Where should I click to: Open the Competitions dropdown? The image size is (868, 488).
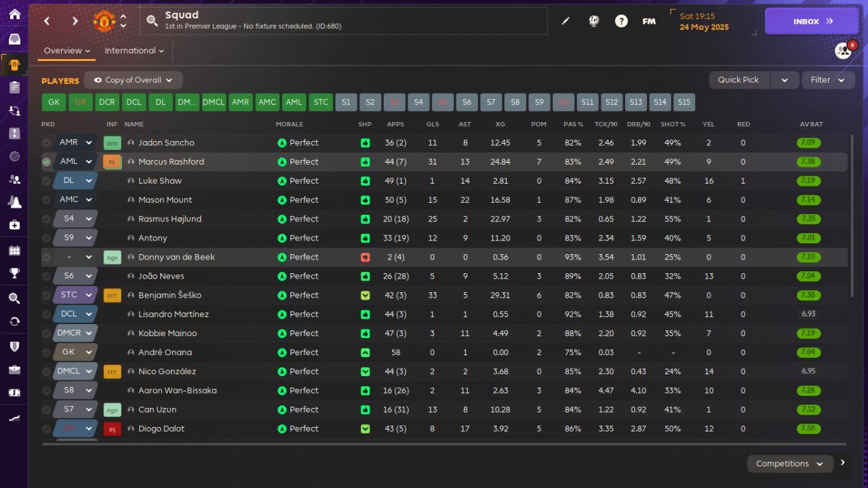789,464
